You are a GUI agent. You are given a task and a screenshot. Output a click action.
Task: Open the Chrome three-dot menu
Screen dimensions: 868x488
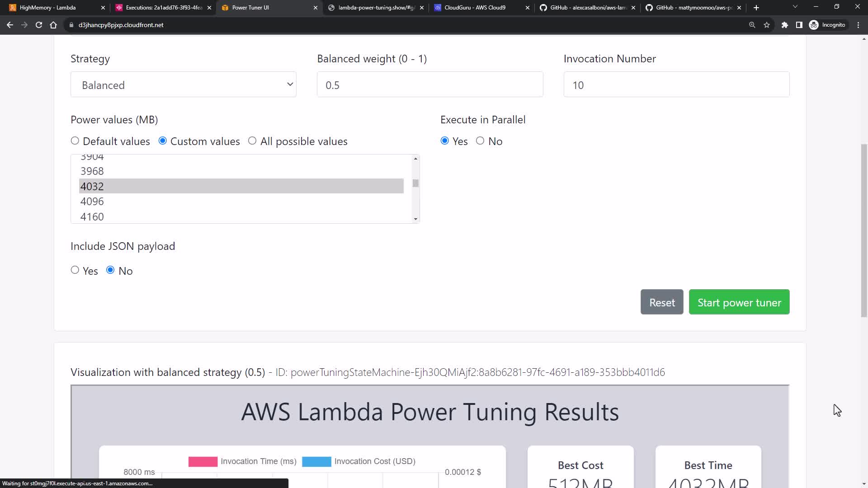858,25
